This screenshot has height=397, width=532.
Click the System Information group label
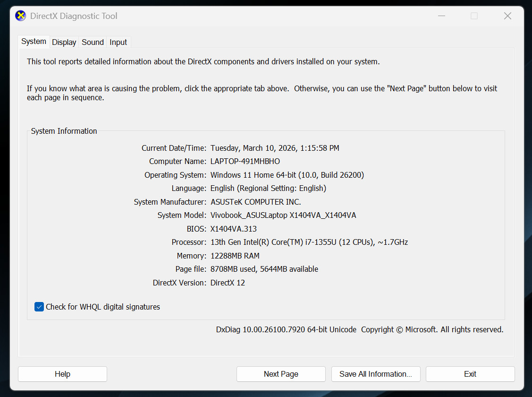click(64, 131)
